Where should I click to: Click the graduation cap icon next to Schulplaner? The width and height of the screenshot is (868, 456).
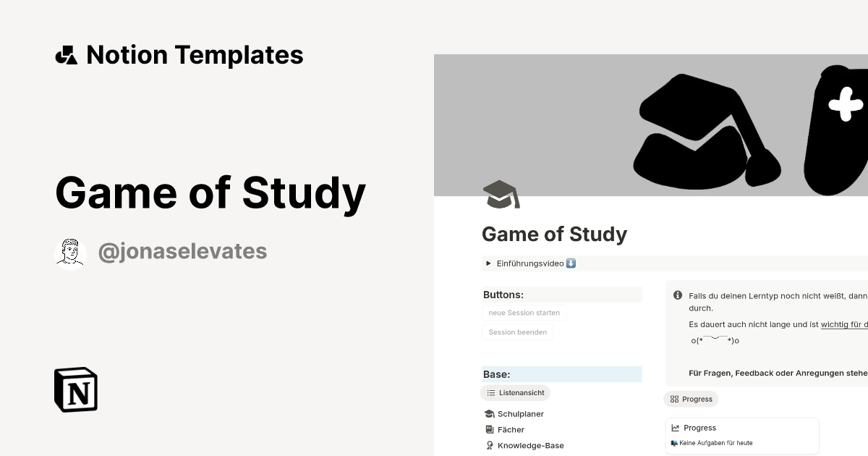(x=489, y=413)
